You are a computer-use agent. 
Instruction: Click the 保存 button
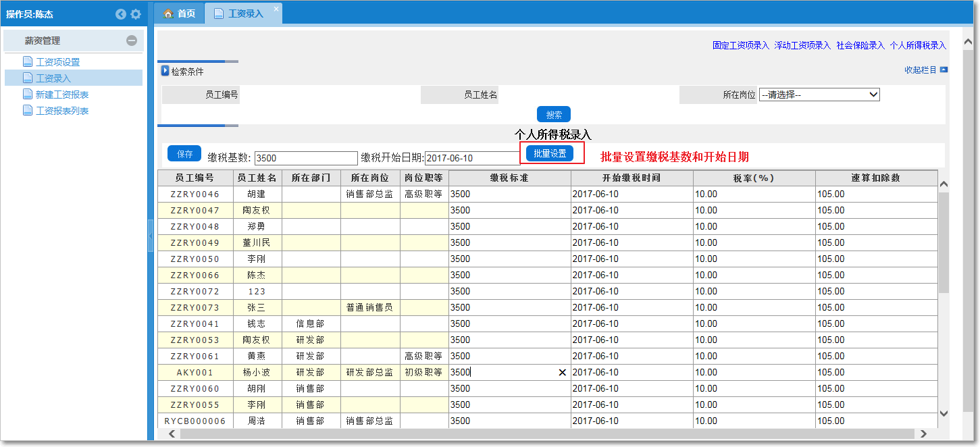pyautogui.click(x=184, y=153)
